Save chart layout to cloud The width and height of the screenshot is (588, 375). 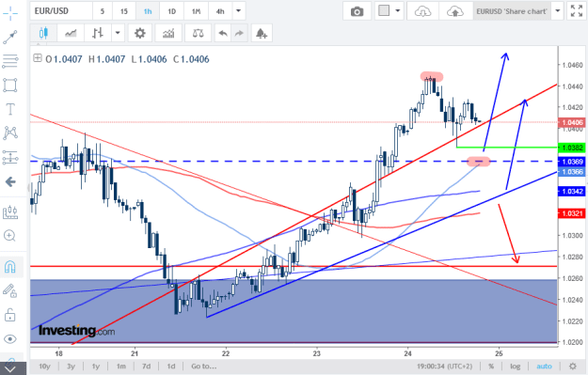pos(455,11)
